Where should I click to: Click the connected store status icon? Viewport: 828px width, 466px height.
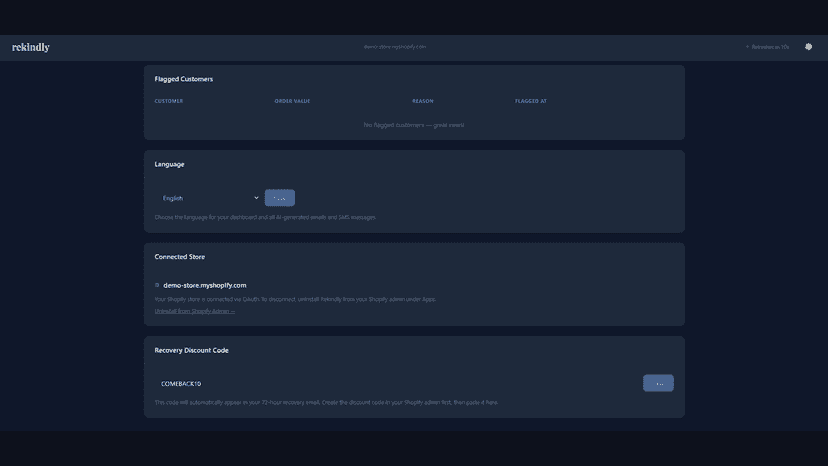point(157,285)
